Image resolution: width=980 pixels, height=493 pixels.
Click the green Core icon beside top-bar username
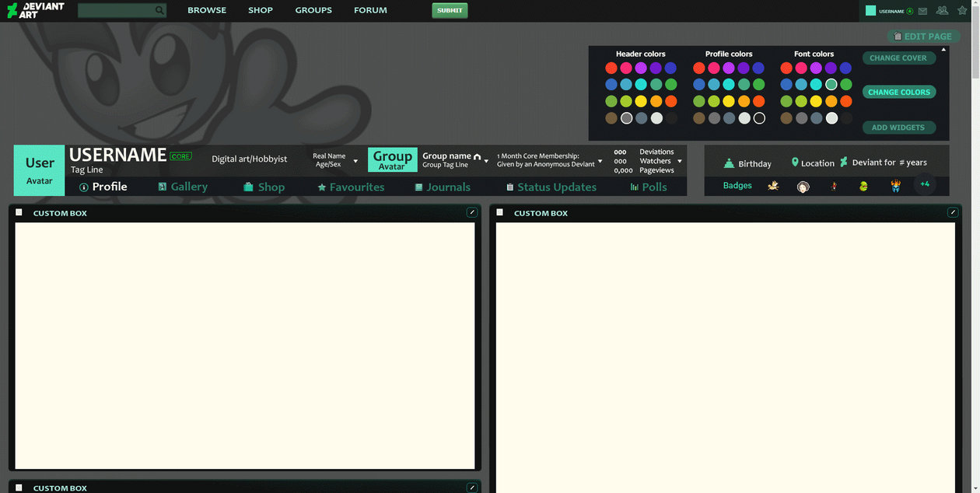pos(910,11)
